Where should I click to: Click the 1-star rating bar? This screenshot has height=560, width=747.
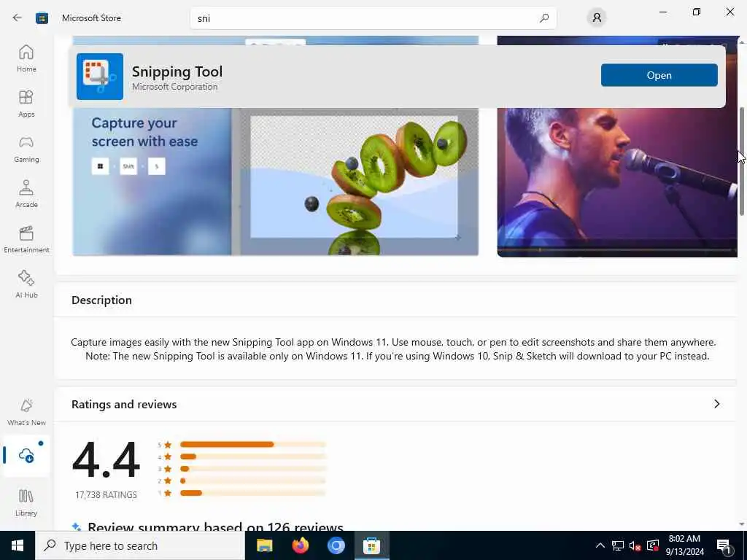(x=252, y=493)
